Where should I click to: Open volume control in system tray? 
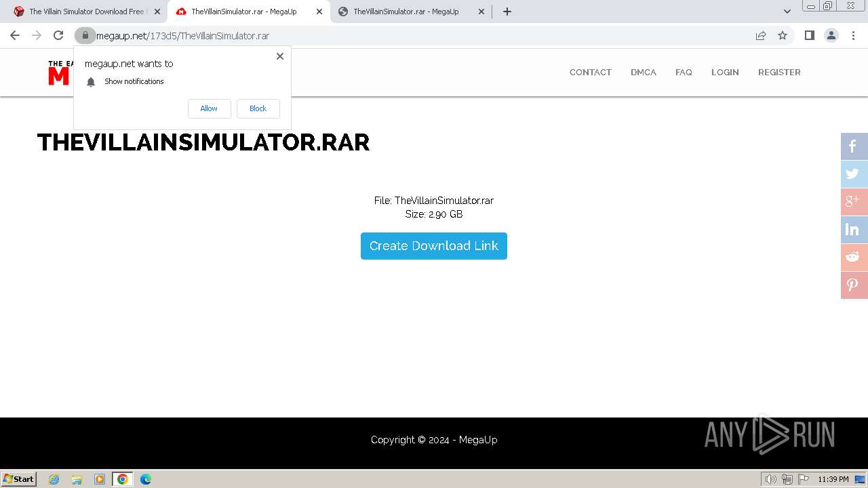[x=771, y=479]
